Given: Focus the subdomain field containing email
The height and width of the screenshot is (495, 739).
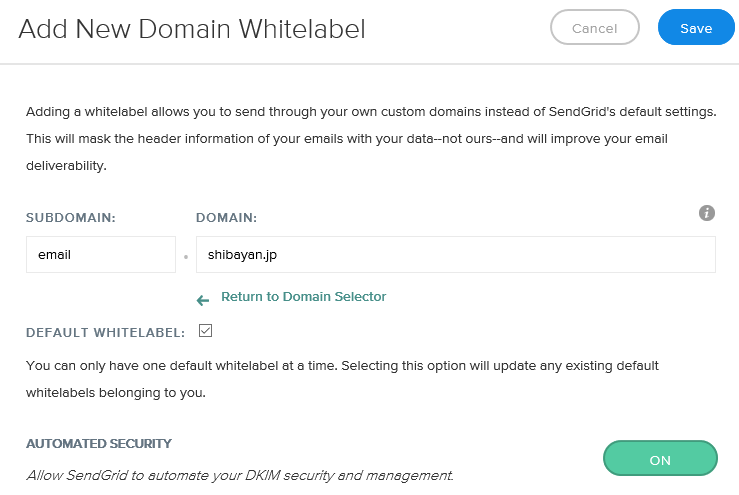Looking at the screenshot, I should click(101, 254).
